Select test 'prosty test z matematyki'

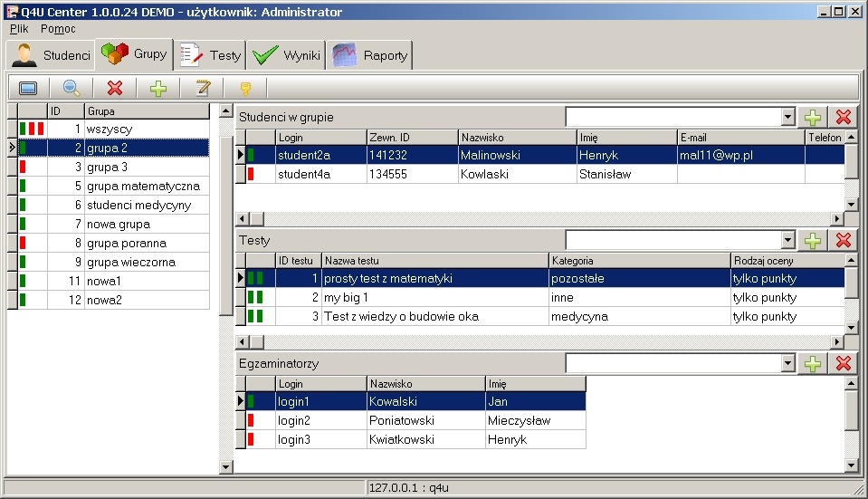coord(545,279)
